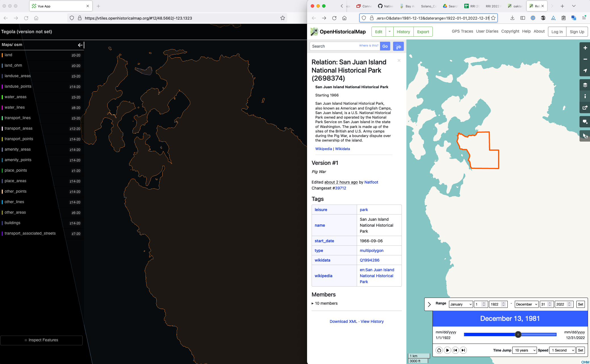Open the Wikidata link
This screenshot has width=590, height=364.
(342, 149)
